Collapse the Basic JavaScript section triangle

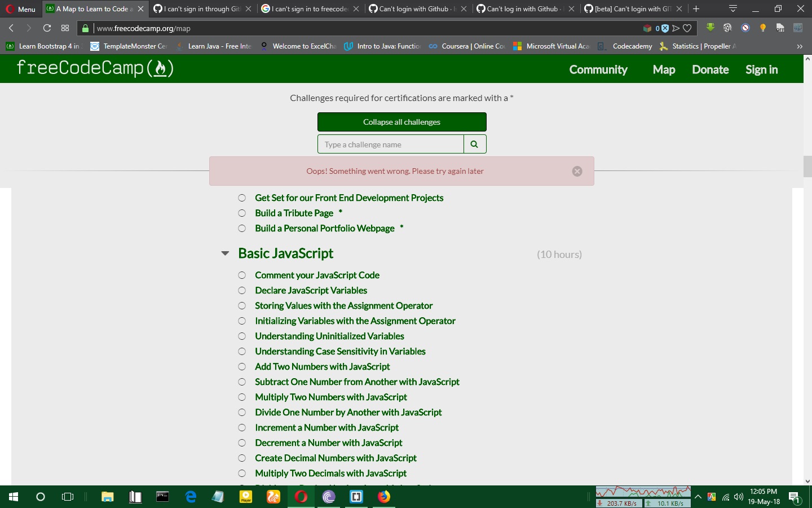click(x=225, y=253)
